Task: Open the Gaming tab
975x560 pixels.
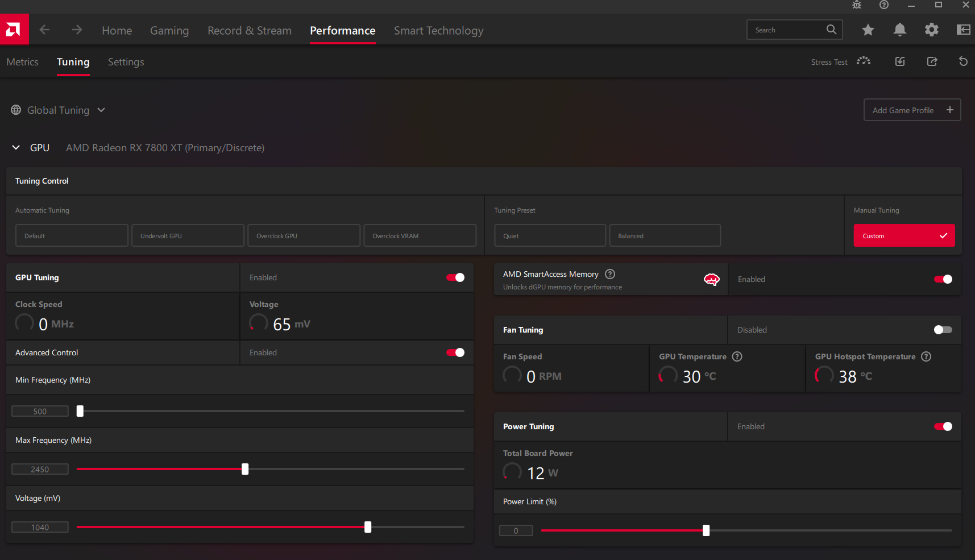Action: (169, 31)
